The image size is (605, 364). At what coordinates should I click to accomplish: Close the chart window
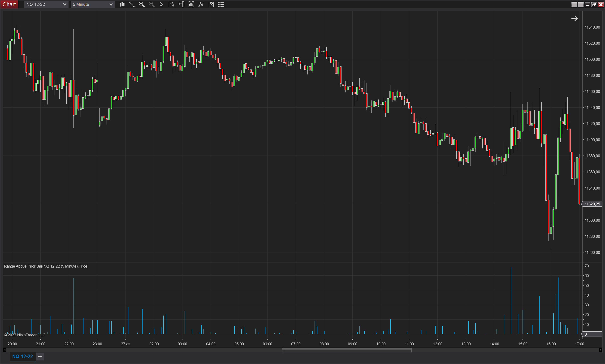pos(601,4)
